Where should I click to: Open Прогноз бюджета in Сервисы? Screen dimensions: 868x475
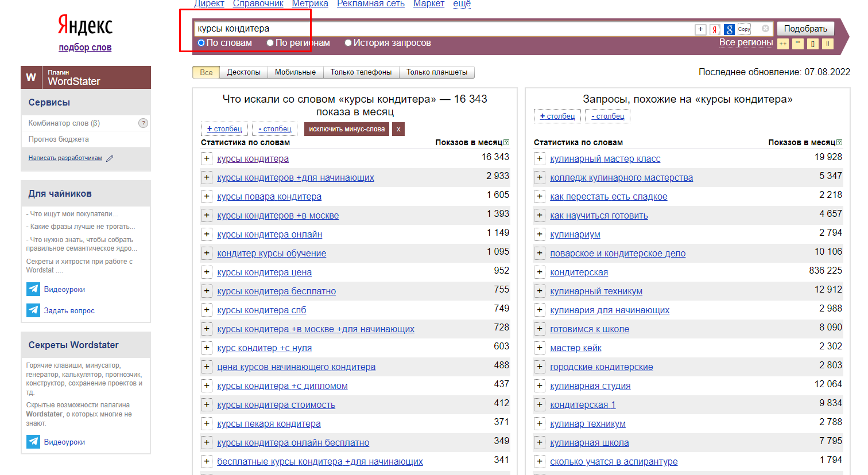coord(59,139)
